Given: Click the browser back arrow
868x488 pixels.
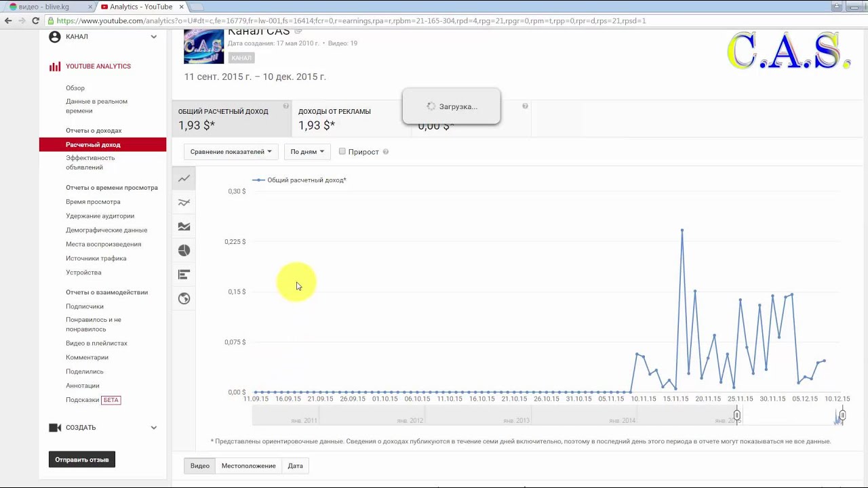Looking at the screenshot, I should click(8, 20).
